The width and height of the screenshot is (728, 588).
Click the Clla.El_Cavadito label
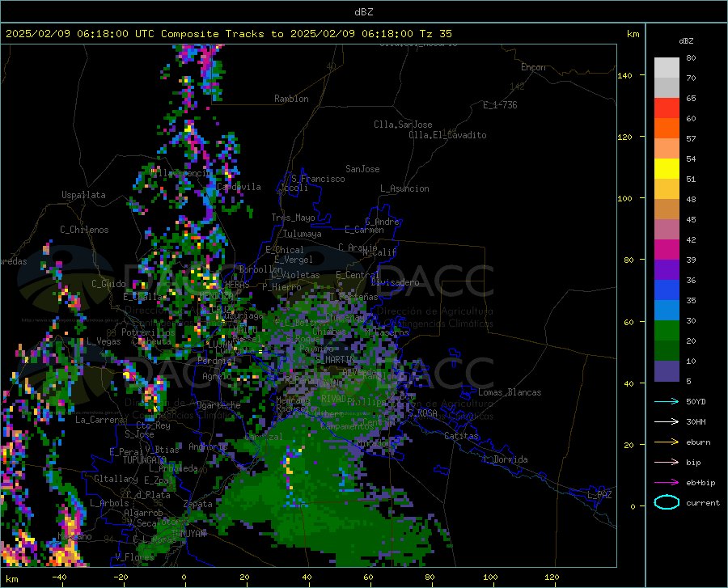point(447,135)
